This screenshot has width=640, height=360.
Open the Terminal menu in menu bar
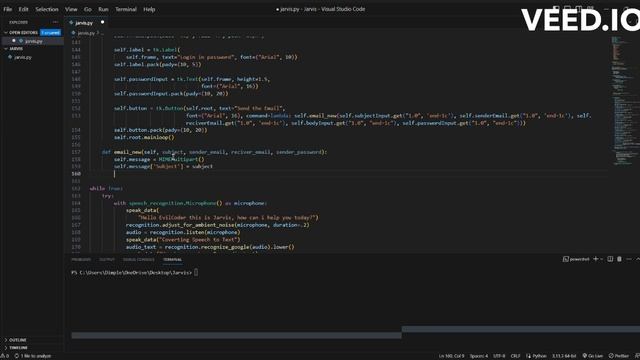pos(126,9)
